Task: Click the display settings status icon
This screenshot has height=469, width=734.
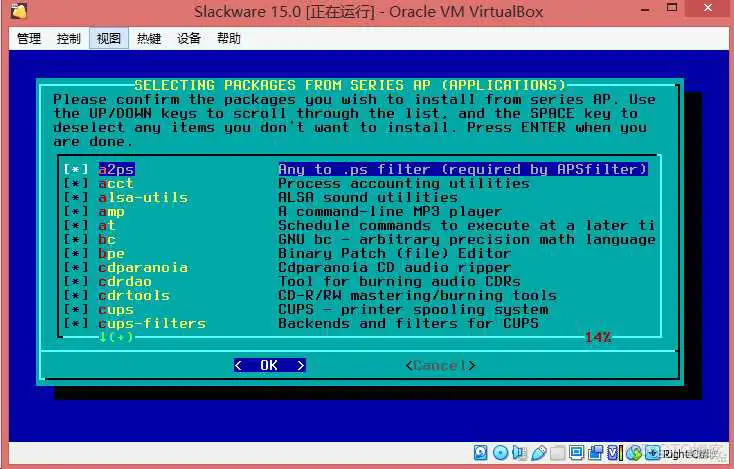Action: coord(577,453)
